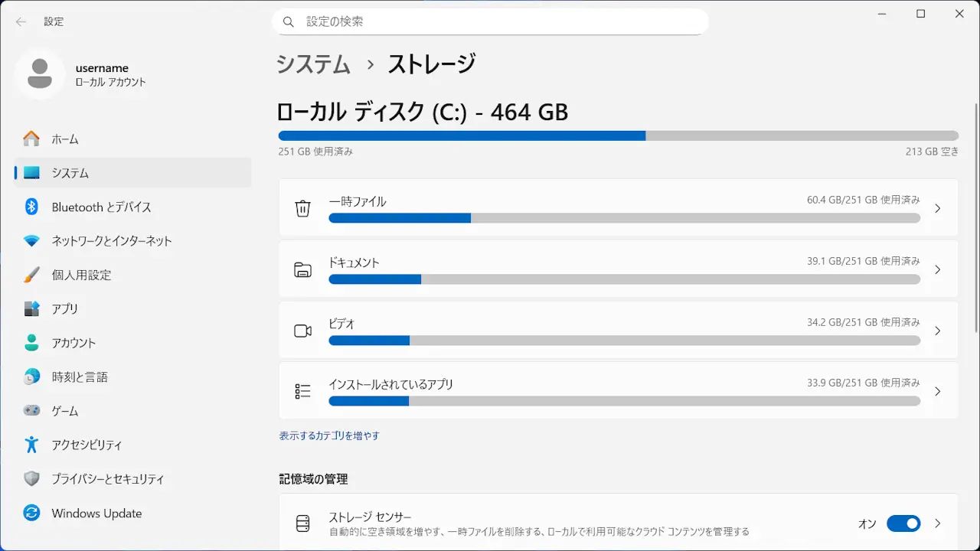Click the Bluetooth icon in sidebar
The width and height of the screenshot is (980, 551).
[31, 207]
